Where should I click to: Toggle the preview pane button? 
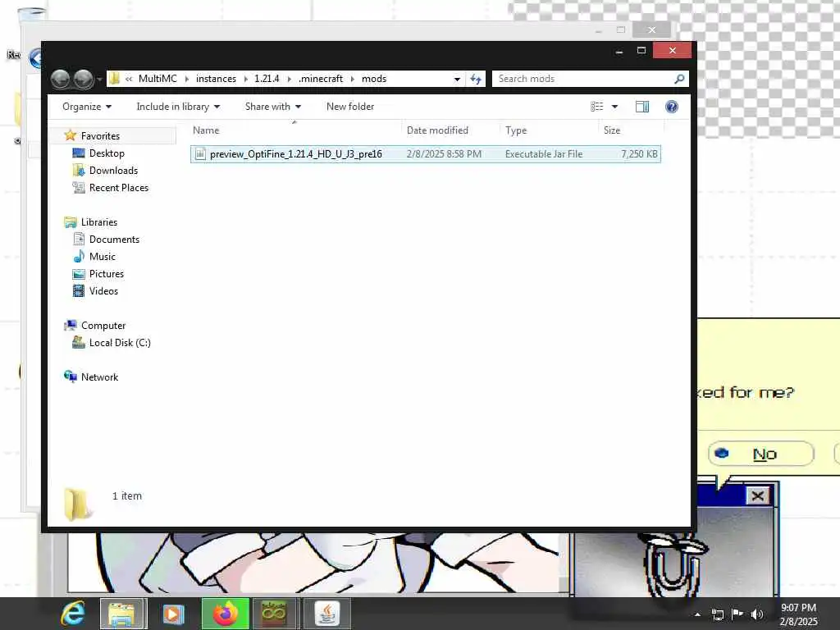pos(642,107)
